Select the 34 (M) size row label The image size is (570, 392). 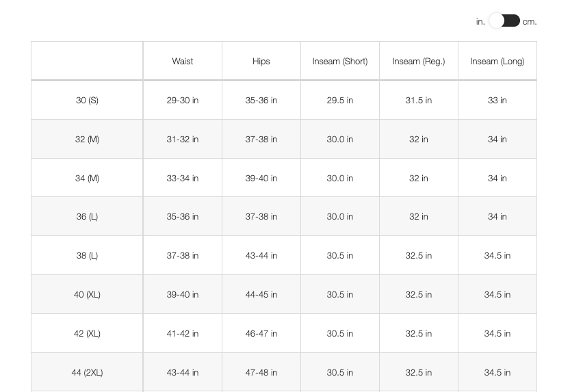tap(88, 178)
